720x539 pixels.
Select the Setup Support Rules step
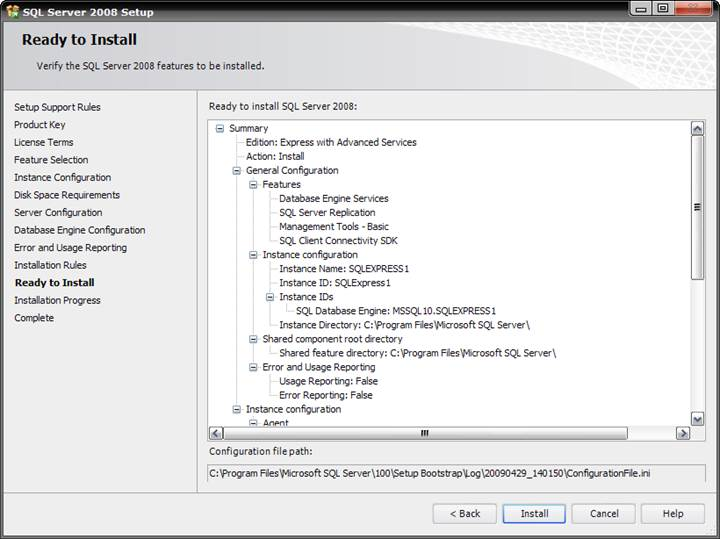[57, 107]
